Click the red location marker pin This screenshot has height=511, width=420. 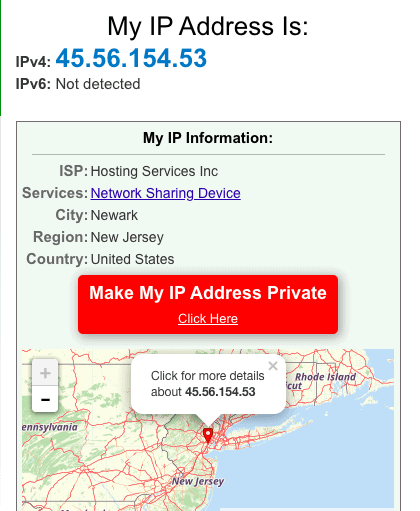(208, 435)
